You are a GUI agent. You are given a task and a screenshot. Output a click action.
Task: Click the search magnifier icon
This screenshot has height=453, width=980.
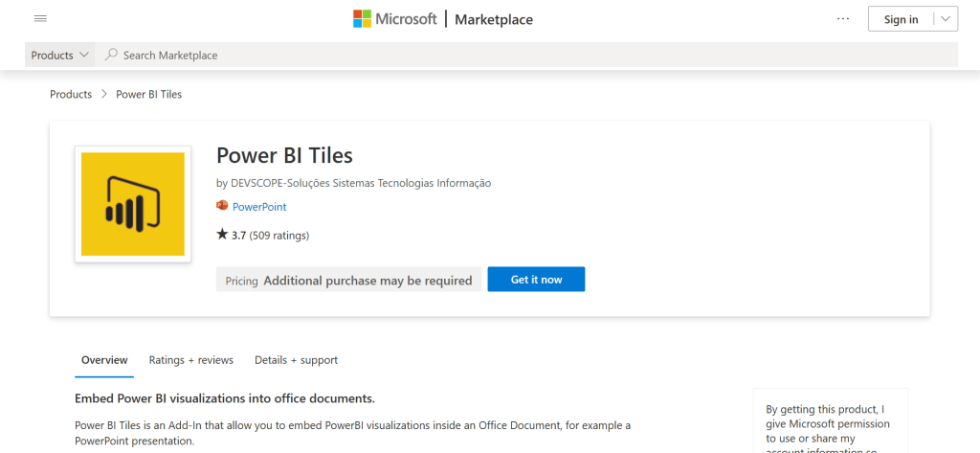[x=112, y=56]
